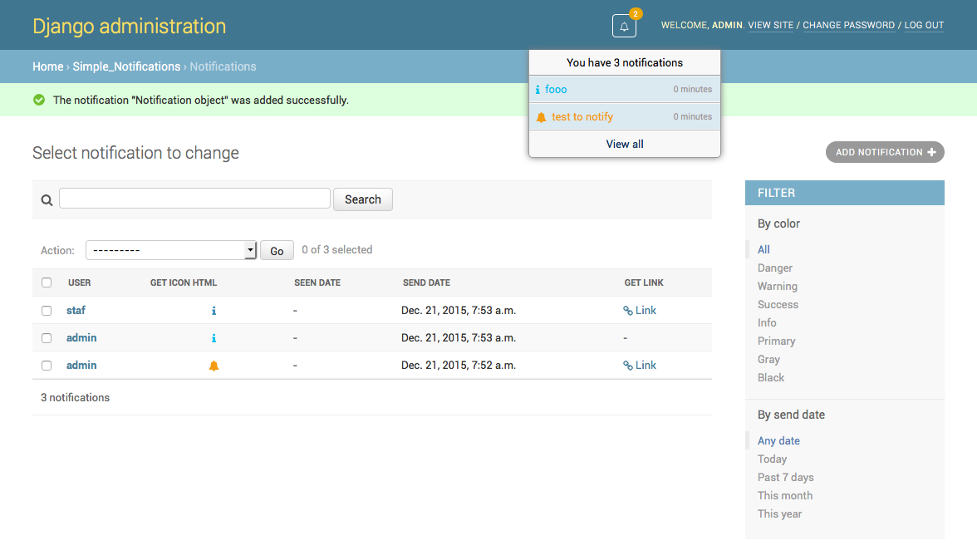The width and height of the screenshot is (977, 560).
Task: Check the box for admin 7:52 a.m. row
Action: pyautogui.click(x=47, y=365)
